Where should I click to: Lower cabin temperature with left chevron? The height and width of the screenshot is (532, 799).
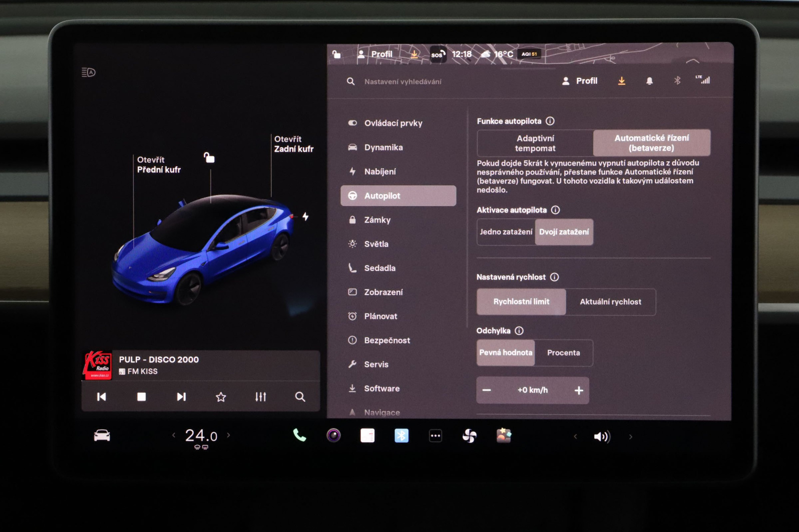[x=174, y=435]
